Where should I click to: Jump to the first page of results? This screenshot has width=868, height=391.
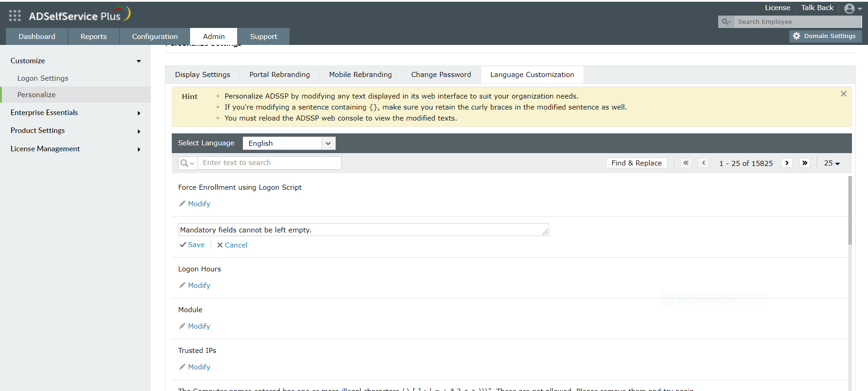686,163
